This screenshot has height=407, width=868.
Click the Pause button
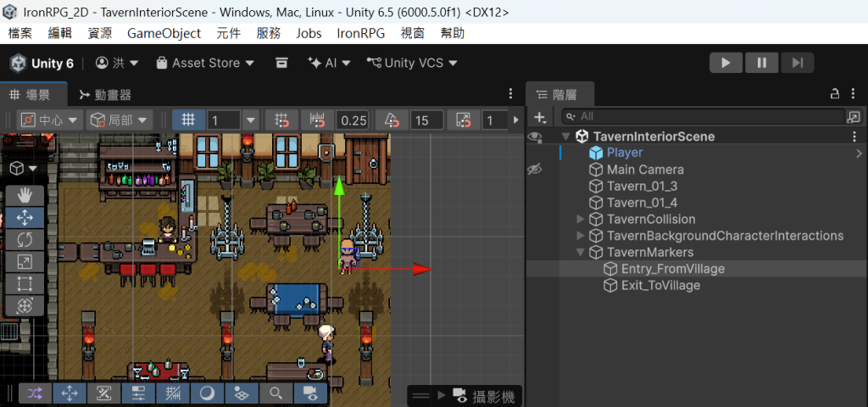tap(762, 63)
